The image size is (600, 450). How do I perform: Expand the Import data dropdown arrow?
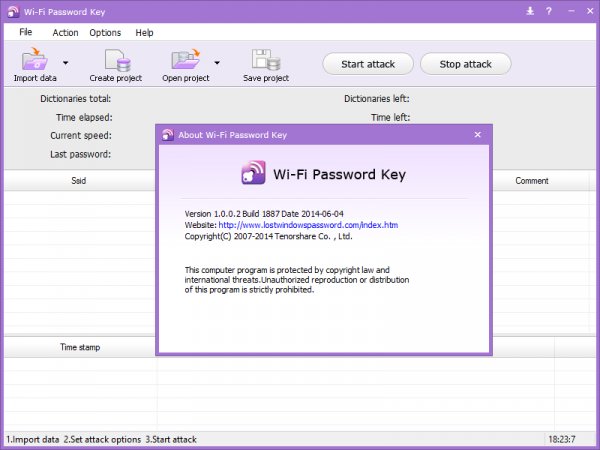66,63
